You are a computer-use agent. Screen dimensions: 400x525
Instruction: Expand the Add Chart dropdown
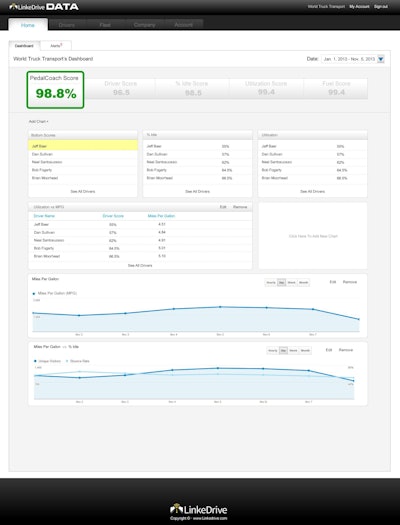click(38, 122)
